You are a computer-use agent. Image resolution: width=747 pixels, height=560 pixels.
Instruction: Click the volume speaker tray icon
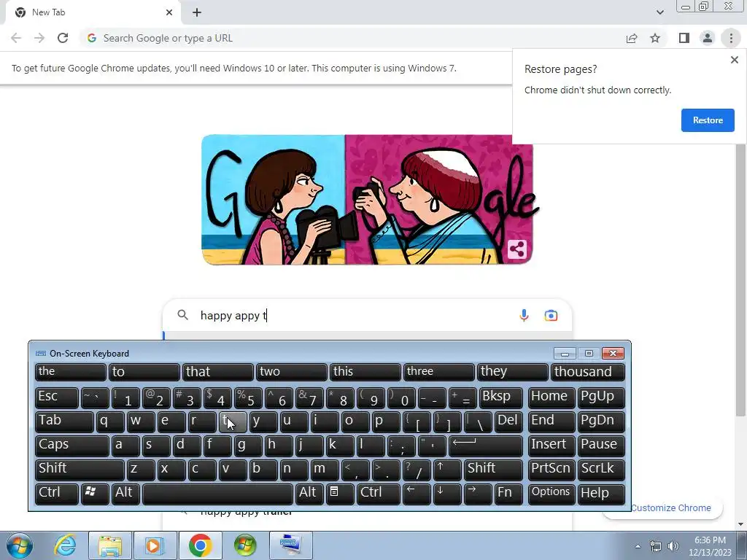[x=673, y=546]
